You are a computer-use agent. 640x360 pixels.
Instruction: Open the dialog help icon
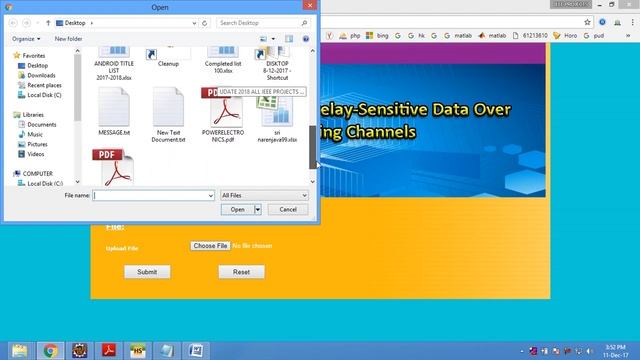(306, 39)
